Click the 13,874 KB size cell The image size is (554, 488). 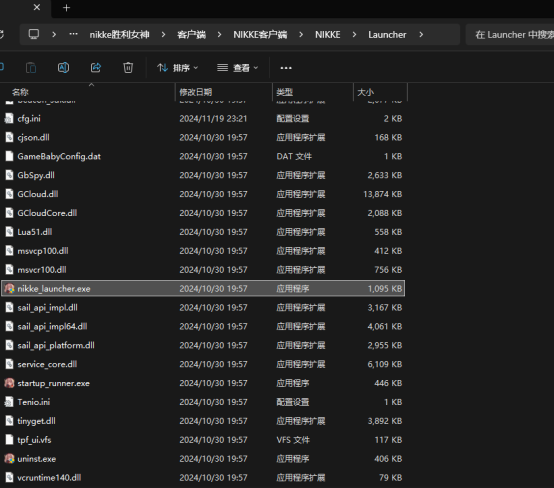pos(383,194)
